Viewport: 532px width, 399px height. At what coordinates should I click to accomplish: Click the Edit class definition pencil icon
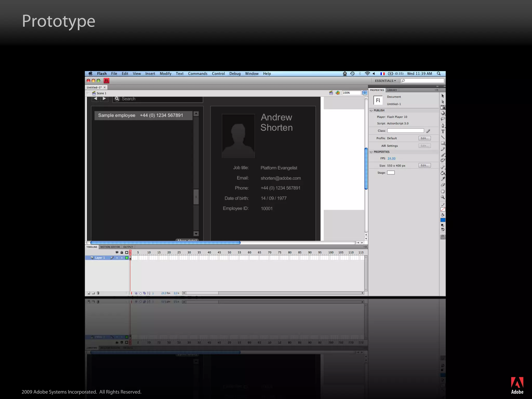[428, 131]
